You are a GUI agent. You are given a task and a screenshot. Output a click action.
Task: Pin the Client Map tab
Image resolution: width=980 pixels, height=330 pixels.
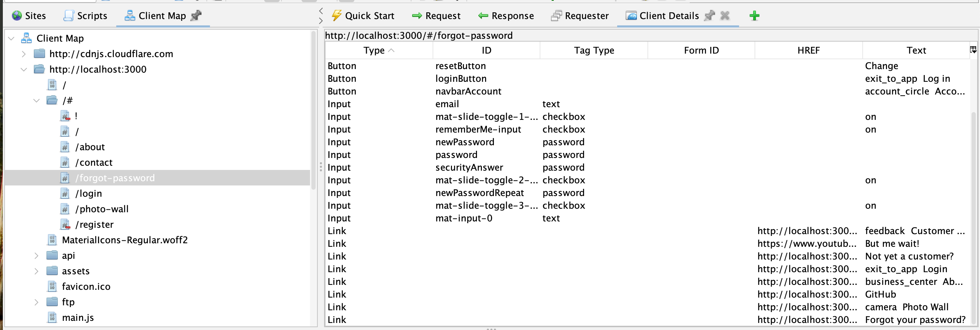point(196,16)
